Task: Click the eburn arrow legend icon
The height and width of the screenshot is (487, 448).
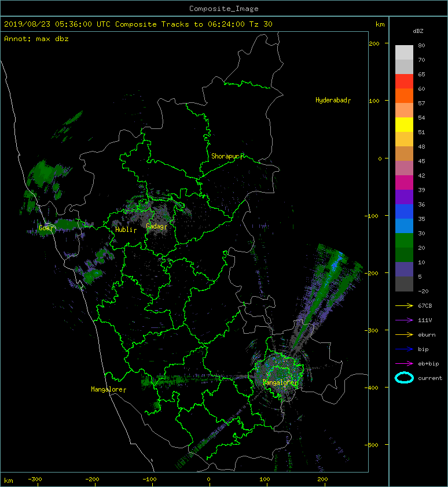Action: [x=404, y=334]
